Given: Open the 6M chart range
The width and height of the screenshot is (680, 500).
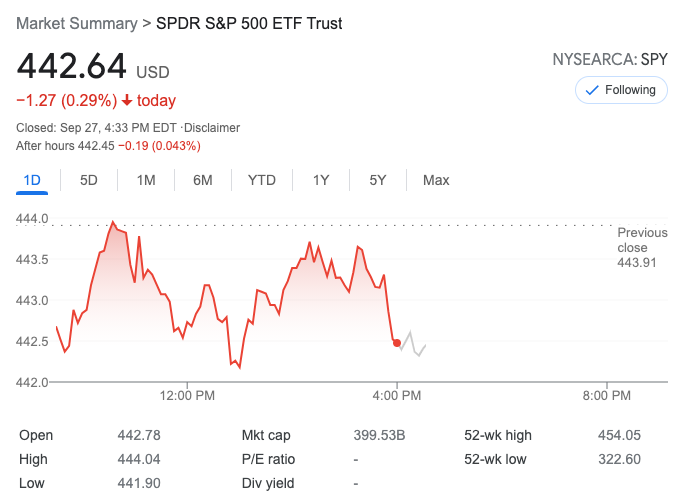Looking at the screenshot, I should click(203, 180).
